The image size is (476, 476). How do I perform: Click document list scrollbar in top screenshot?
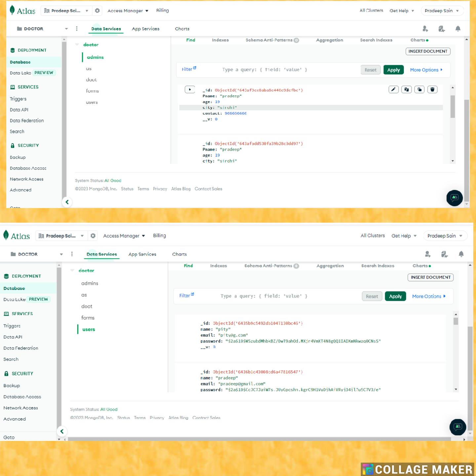click(x=453, y=106)
